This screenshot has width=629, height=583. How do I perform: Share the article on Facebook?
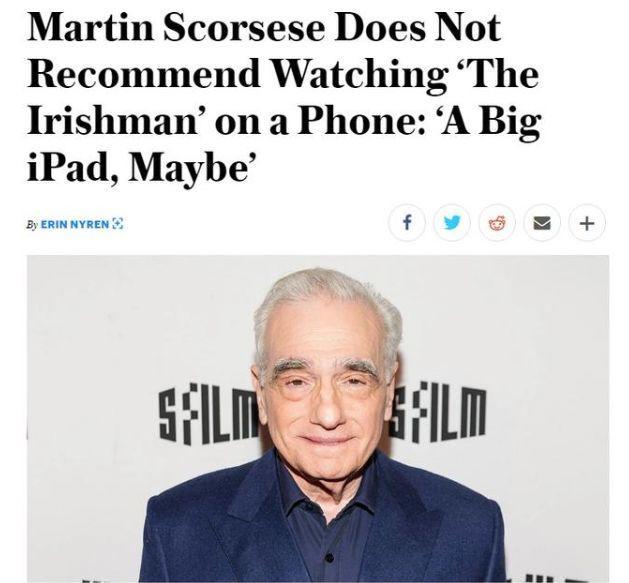pyautogui.click(x=406, y=223)
